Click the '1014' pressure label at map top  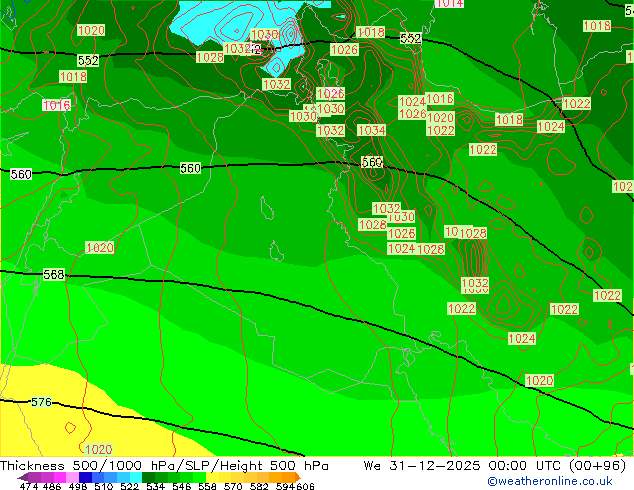point(449,3)
